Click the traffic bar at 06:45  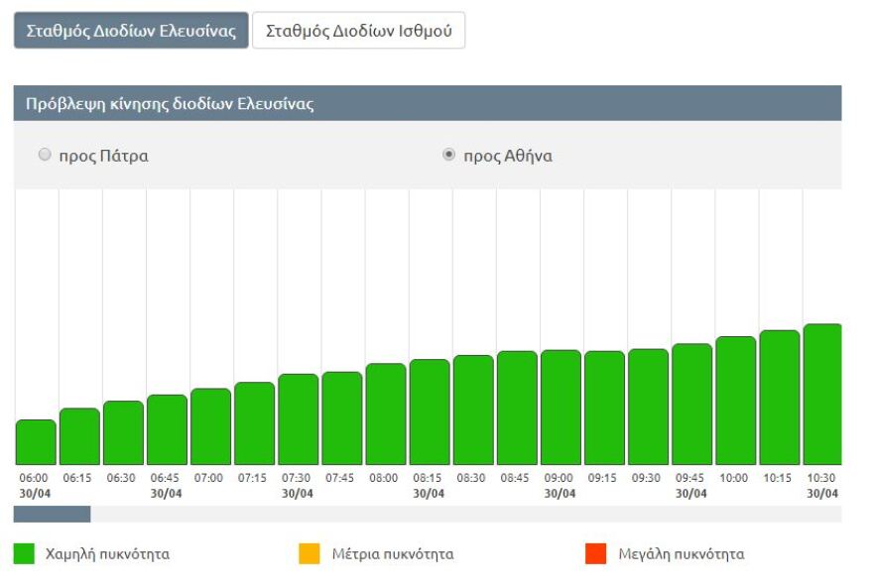tap(167, 430)
